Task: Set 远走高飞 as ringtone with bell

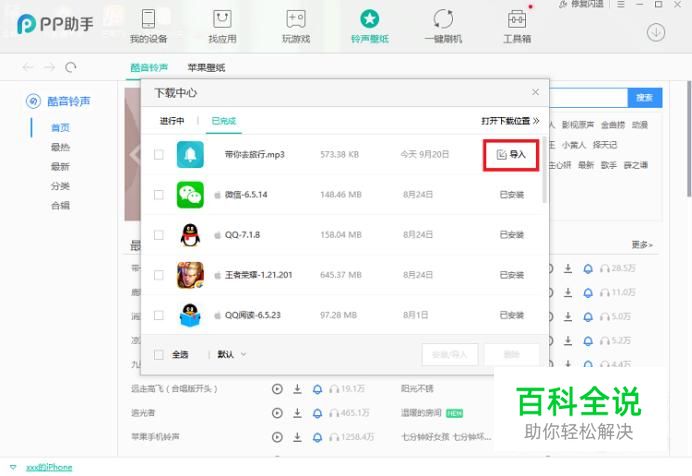Action: point(317,389)
